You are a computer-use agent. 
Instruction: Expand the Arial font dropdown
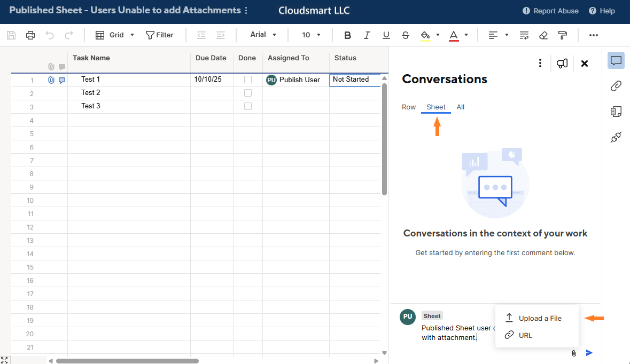click(x=263, y=35)
